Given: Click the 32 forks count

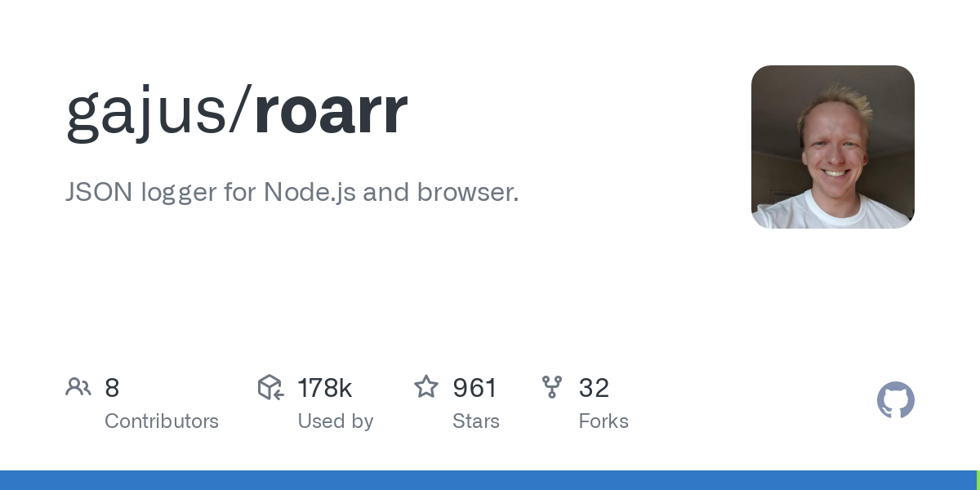Looking at the screenshot, I should click(594, 388).
